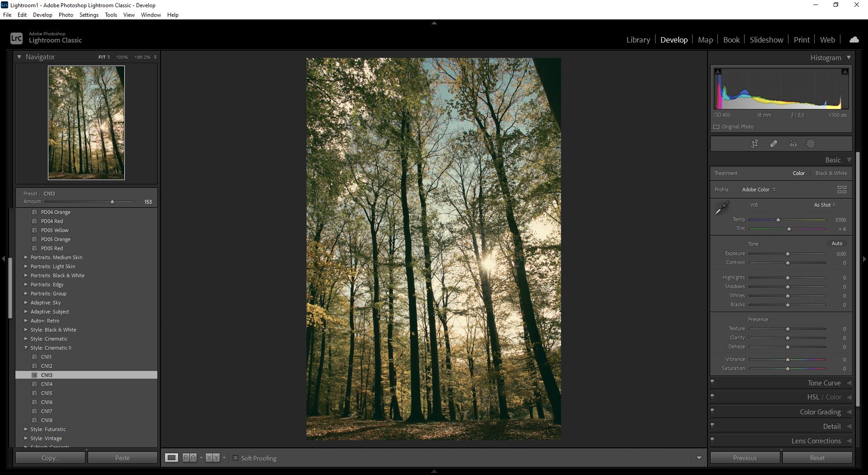Viewport: 868px width, 475px height.
Task: Open the Adobe Color profile dropdown
Action: point(758,190)
